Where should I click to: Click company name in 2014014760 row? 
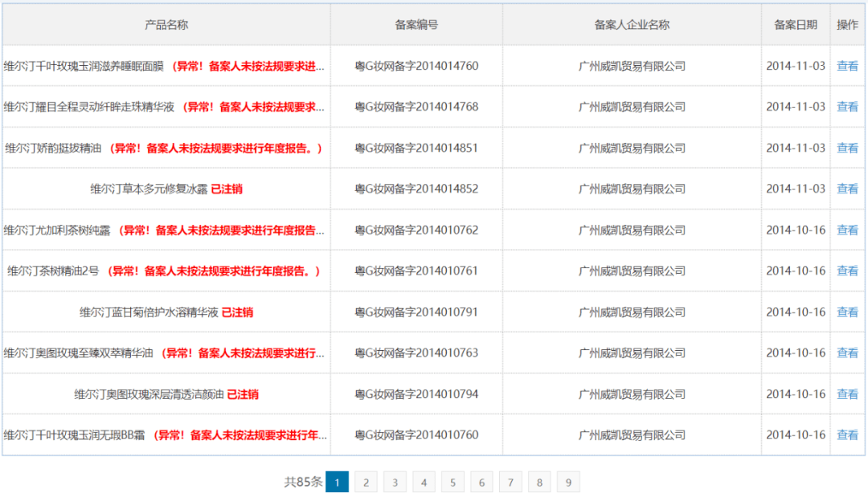click(632, 66)
